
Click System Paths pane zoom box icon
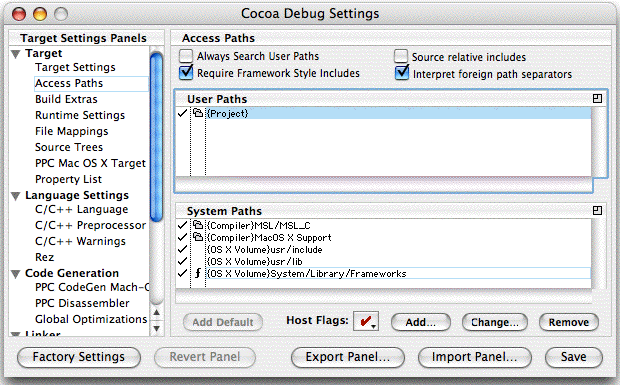click(x=597, y=210)
